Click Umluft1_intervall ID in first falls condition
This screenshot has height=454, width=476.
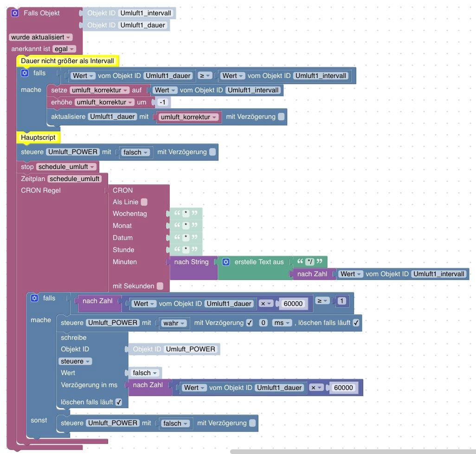[x=321, y=76]
